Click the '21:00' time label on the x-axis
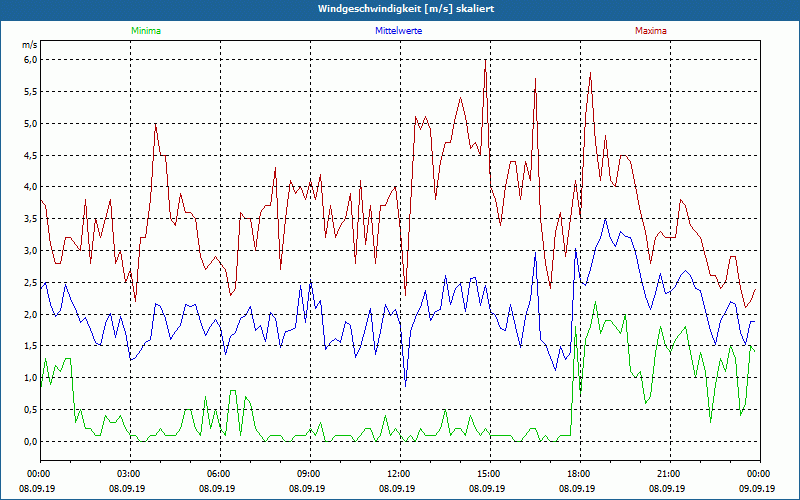The width and height of the screenshot is (800, 500). 670,474
